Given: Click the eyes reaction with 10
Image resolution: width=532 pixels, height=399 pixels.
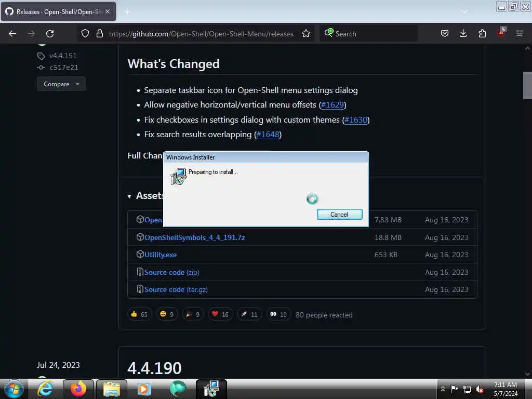Looking at the screenshot, I should 278,314.
